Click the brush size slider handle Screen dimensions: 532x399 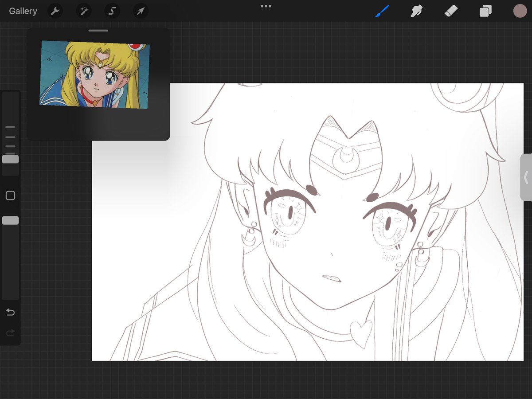pos(10,159)
